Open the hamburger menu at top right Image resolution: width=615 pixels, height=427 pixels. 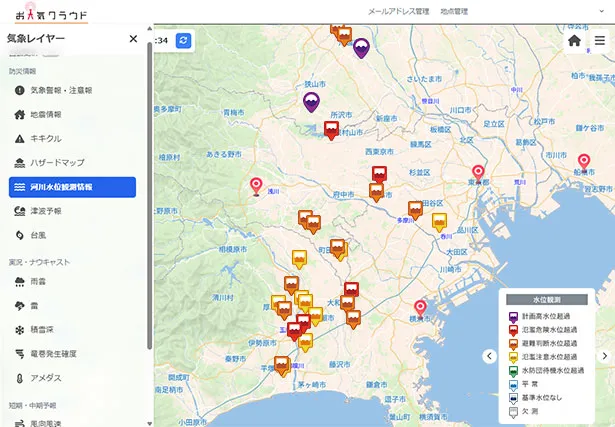pyautogui.click(x=599, y=41)
